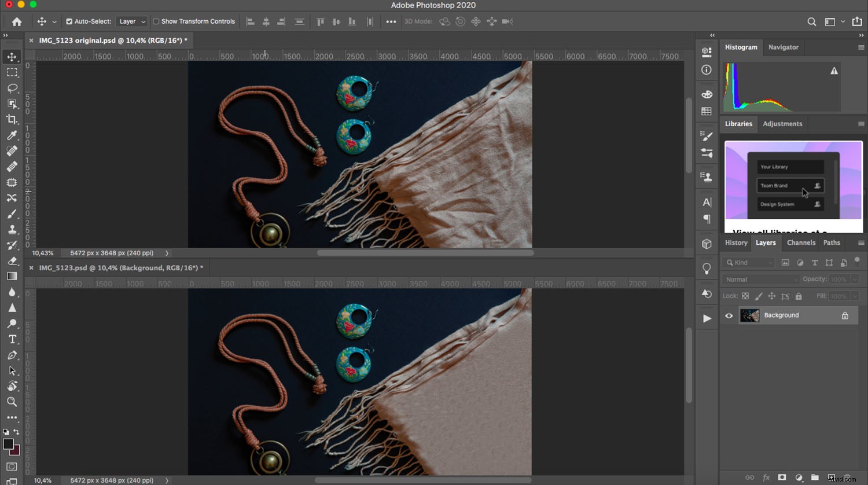Select the Horizontal Type tool
Viewport: 868px width, 485px height.
(12, 339)
